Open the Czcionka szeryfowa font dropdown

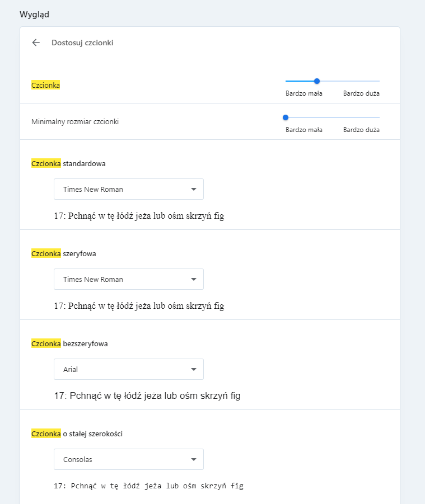(x=129, y=279)
